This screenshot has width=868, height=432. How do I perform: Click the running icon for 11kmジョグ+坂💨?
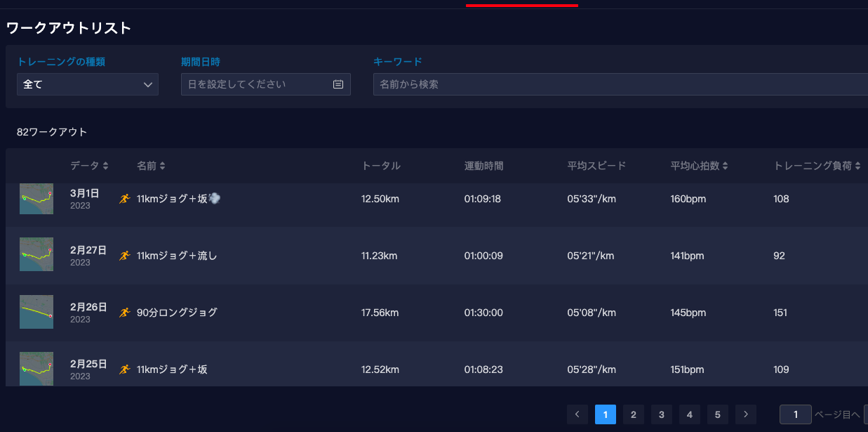pos(125,199)
